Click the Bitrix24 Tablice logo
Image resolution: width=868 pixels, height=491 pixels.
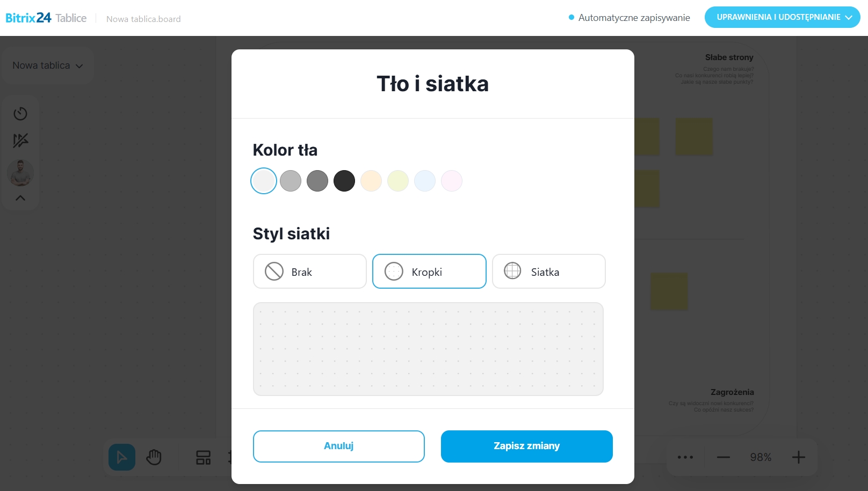tap(46, 18)
